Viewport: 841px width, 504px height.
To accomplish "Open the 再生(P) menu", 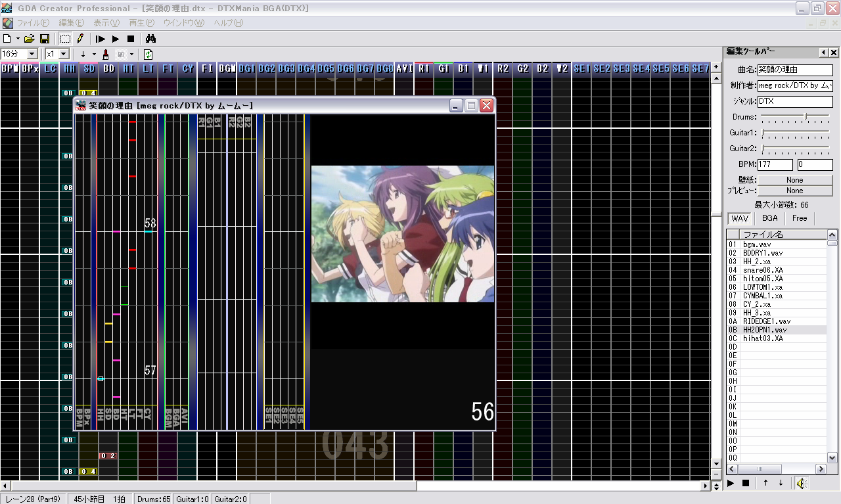I will pos(142,23).
